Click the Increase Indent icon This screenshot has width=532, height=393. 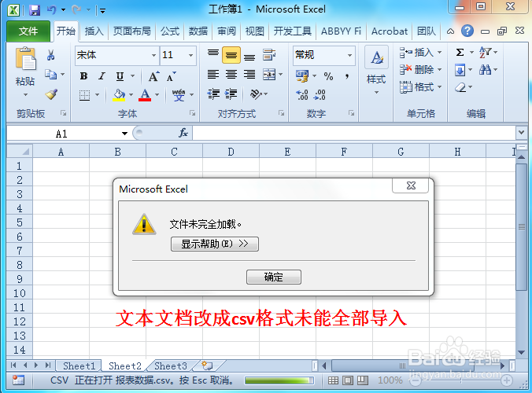coord(231,94)
